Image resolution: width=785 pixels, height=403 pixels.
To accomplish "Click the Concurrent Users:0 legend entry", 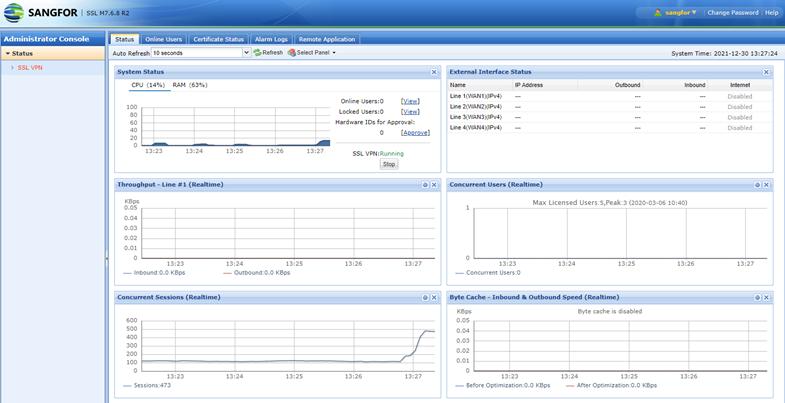I will coord(488,273).
